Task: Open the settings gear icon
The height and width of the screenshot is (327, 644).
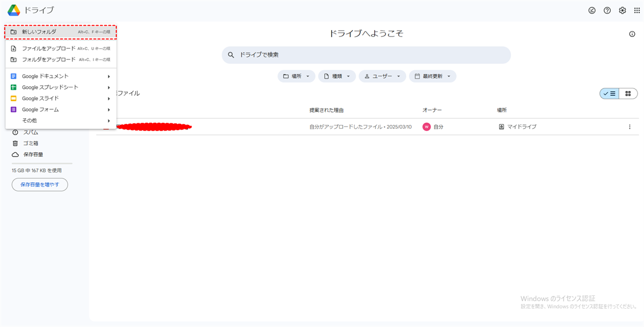Action: pos(622,10)
